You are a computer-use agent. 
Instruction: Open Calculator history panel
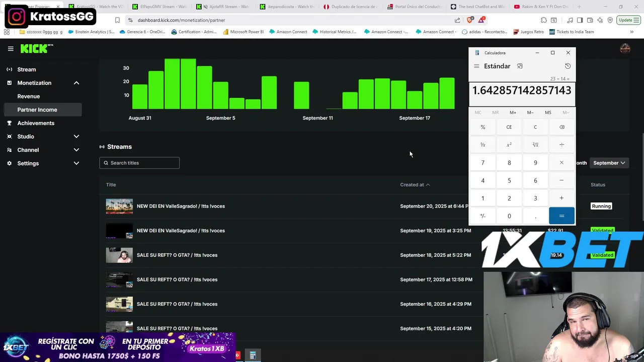click(568, 66)
